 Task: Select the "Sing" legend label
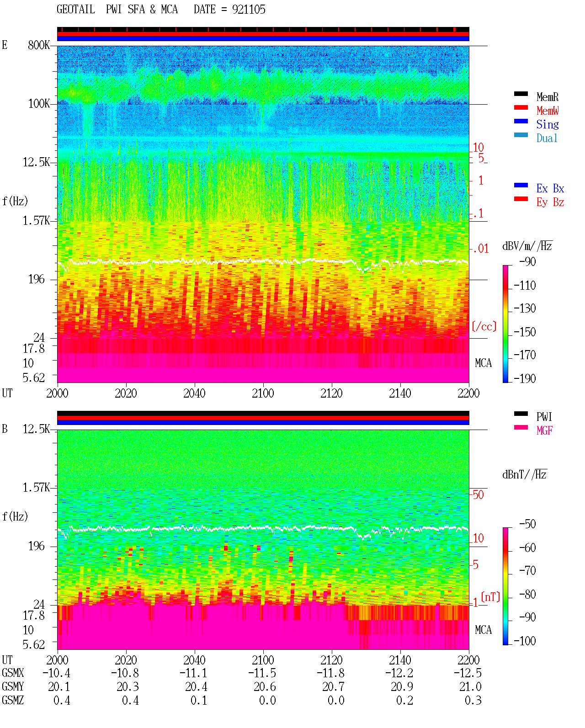(548, 124)
